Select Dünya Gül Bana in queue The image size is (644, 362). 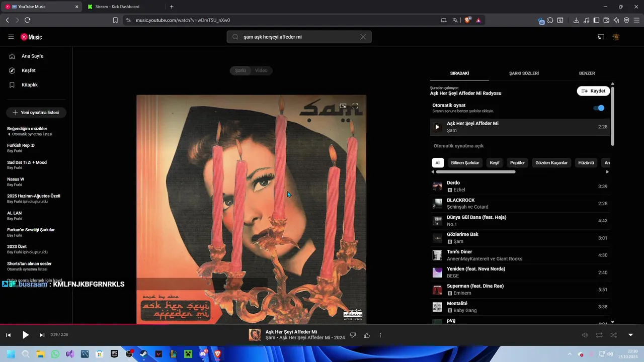(520, 221)
